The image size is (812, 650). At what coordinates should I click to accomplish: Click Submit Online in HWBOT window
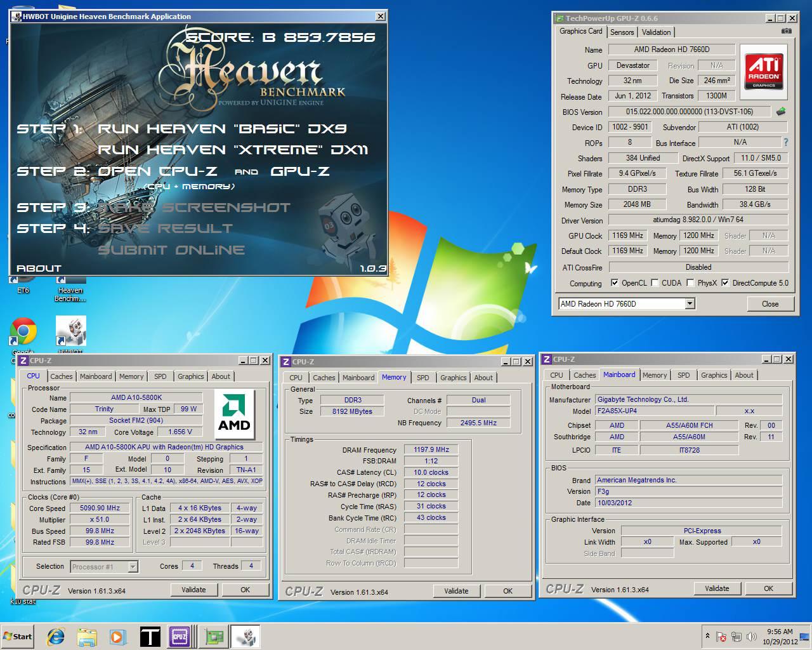171,250
